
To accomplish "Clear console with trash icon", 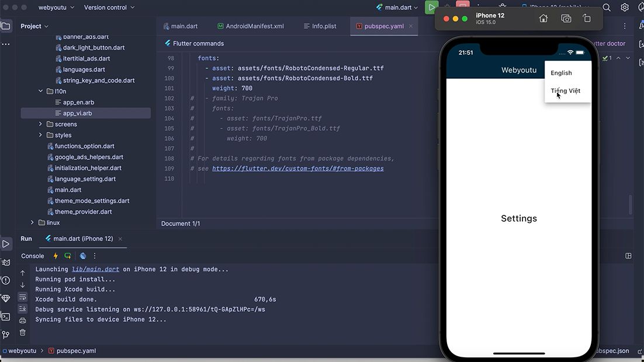I will 23,332.
